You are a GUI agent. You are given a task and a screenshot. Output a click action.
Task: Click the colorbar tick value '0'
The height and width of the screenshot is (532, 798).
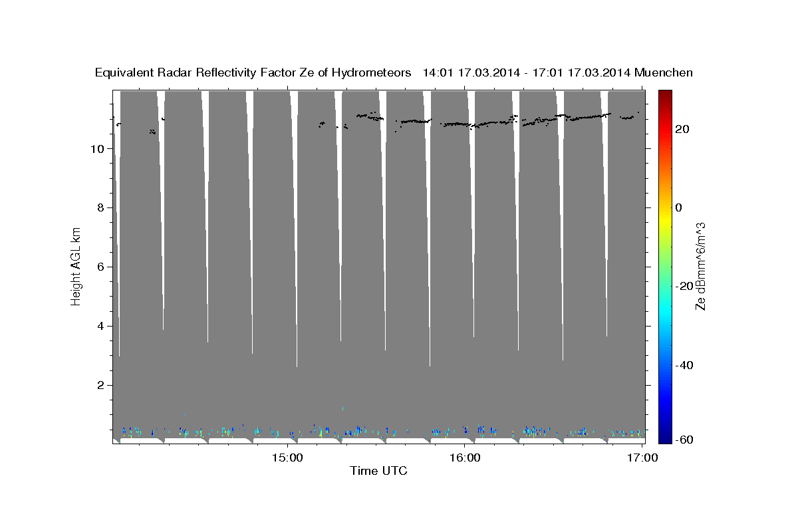679,207
